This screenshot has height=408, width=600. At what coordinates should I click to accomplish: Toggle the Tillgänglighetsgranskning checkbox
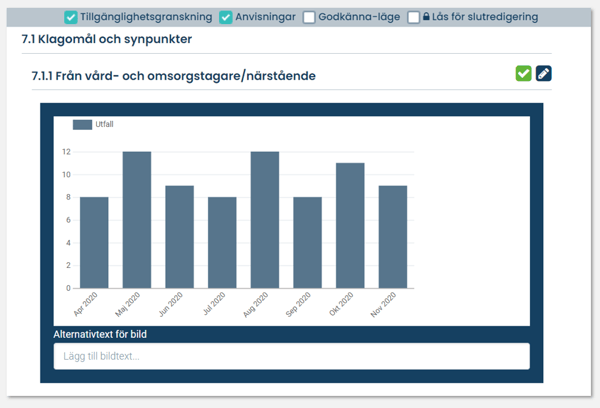point(70,17)
